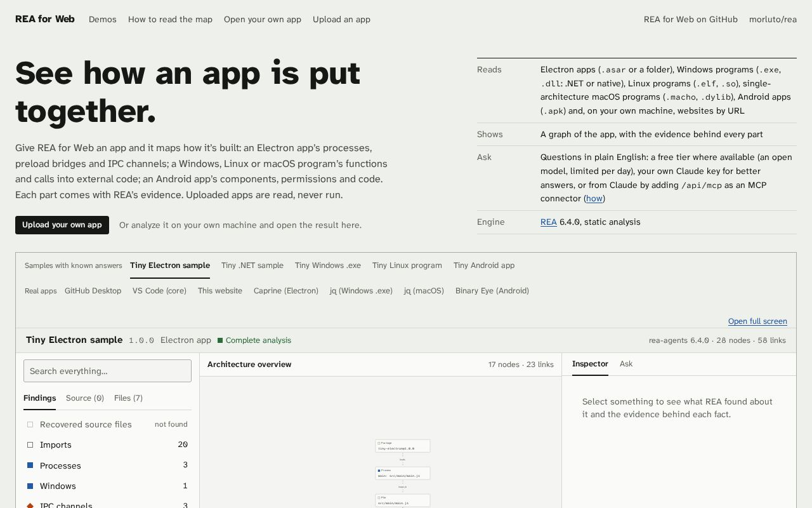Open Binary Eye (Android) analysis

492,291
